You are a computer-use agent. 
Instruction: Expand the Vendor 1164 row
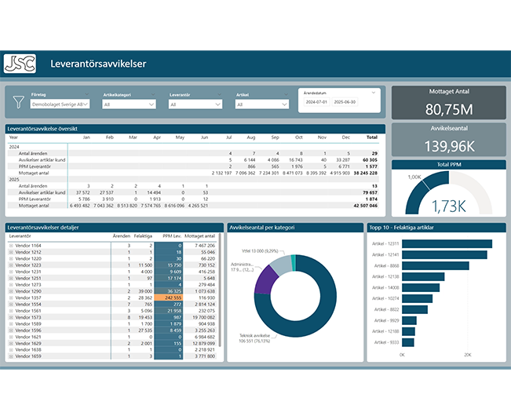point(11,246)
